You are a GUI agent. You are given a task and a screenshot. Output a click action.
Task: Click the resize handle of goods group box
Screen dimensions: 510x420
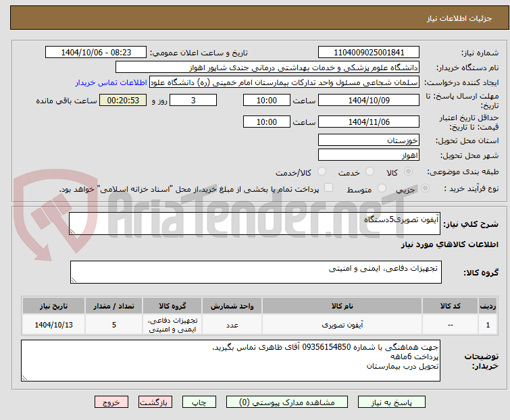pyautogui.click(x=74, y=280)
